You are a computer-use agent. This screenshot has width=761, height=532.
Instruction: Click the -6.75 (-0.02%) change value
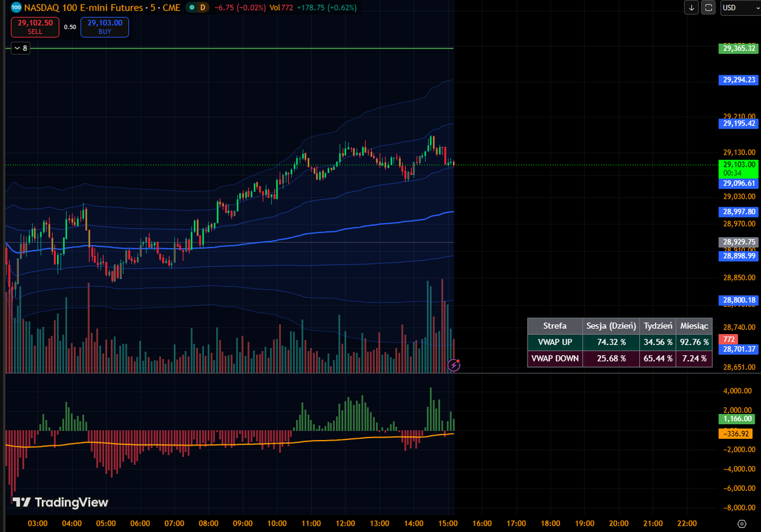(240, 8)
